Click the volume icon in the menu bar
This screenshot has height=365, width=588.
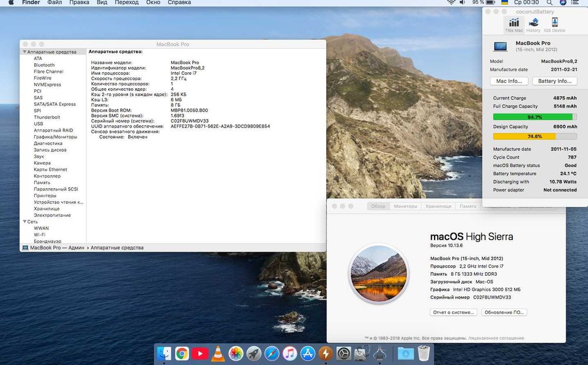pyautogui.click(x=462, y=2)
